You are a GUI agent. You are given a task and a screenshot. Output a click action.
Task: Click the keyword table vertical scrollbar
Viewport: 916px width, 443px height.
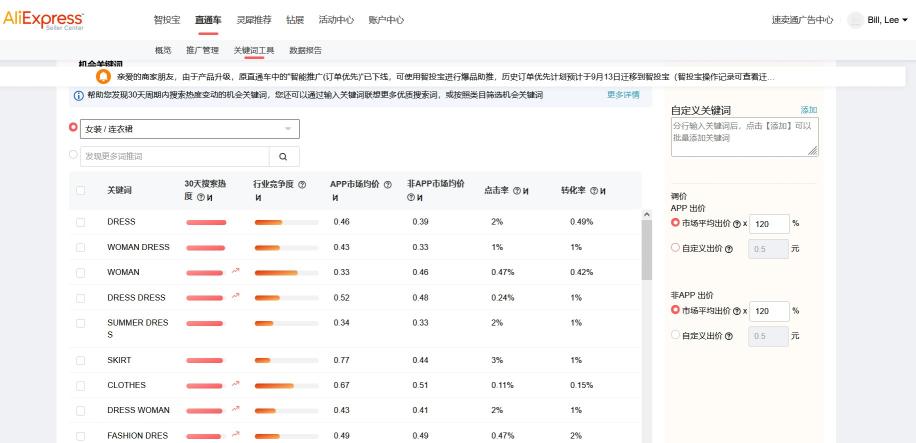pos(647,250)
